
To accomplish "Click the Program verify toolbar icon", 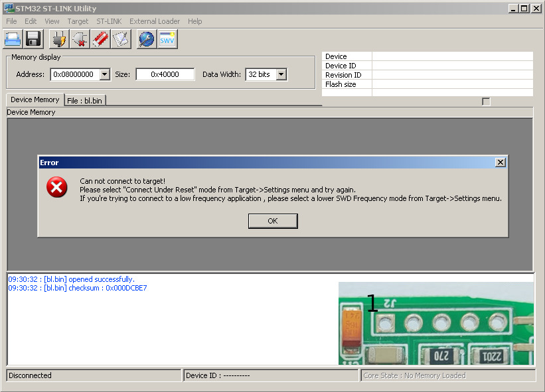I will (x=121, y=39).
